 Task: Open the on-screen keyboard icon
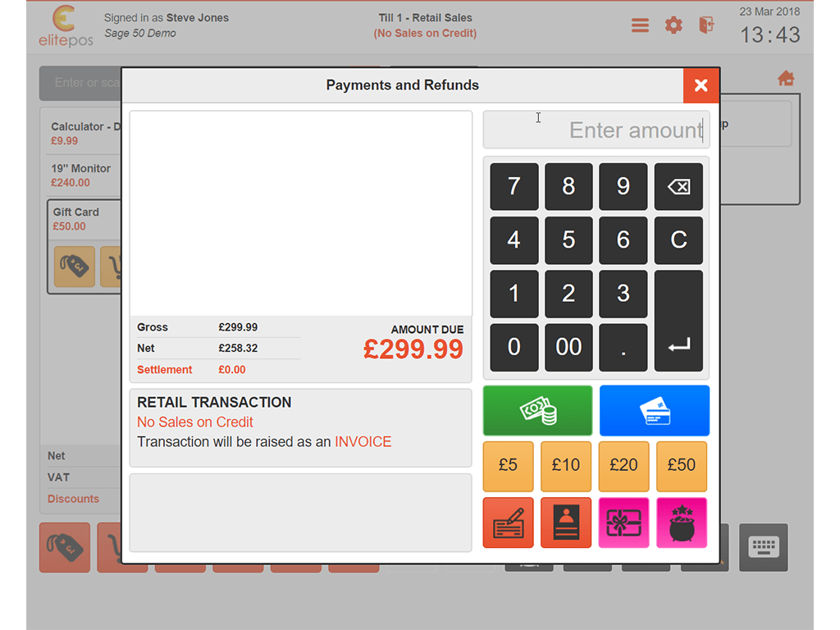(x=763, y=548)
